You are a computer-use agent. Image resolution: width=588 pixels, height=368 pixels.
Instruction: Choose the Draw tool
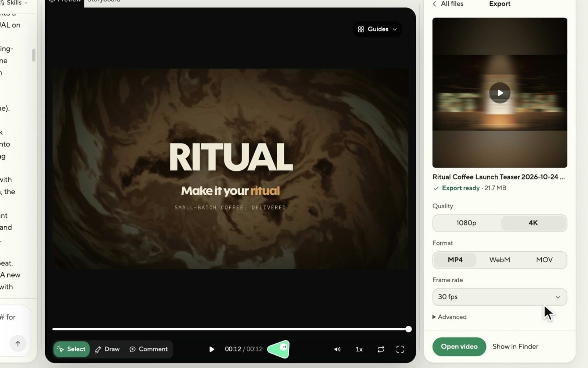[107, 349]
